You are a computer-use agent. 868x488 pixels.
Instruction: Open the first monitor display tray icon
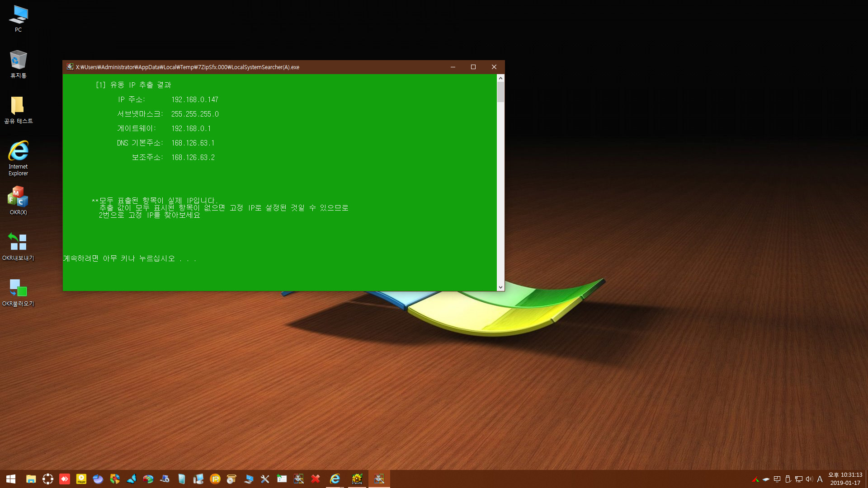[x=777, y=479]
